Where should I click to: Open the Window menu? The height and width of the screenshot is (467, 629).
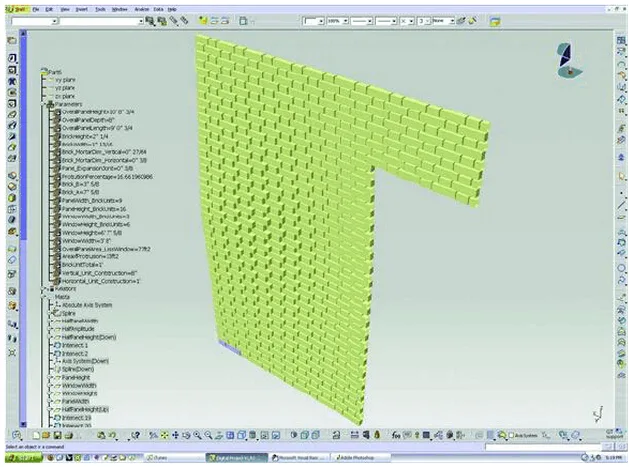click(120, 9)
